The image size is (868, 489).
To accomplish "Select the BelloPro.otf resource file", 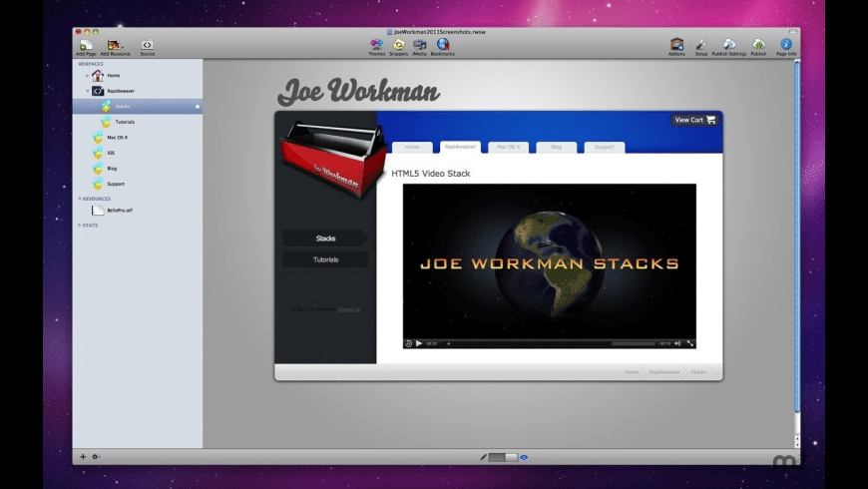I will (x=138, y=211).
